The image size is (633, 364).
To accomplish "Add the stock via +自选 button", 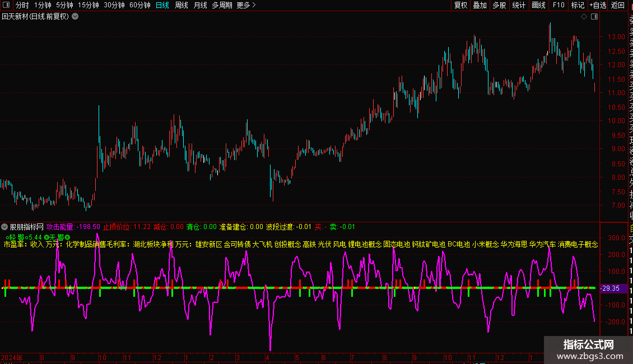I will (x=598, y=5).
